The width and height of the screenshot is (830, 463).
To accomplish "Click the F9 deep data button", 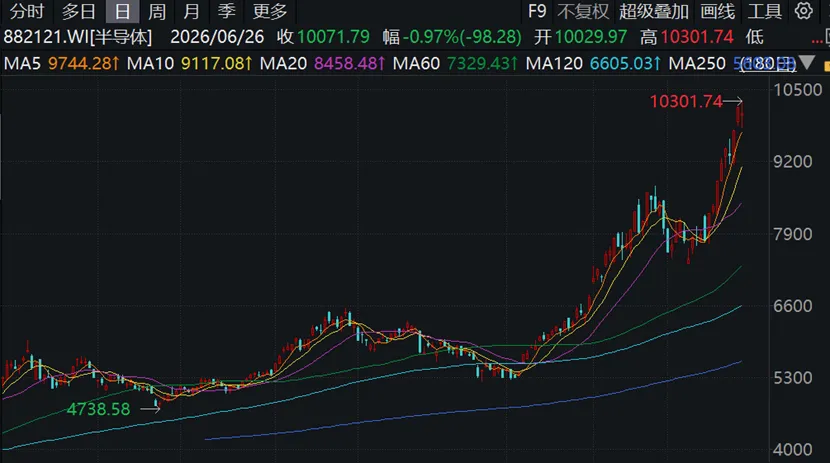I will (x=537, y=11).
